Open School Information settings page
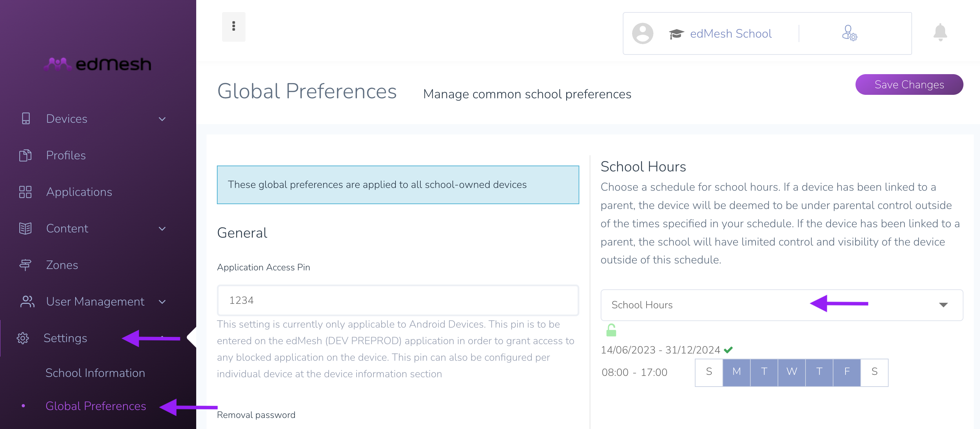Screen dimensions: 980x429 pyautogui.click(x=95, y=373)
